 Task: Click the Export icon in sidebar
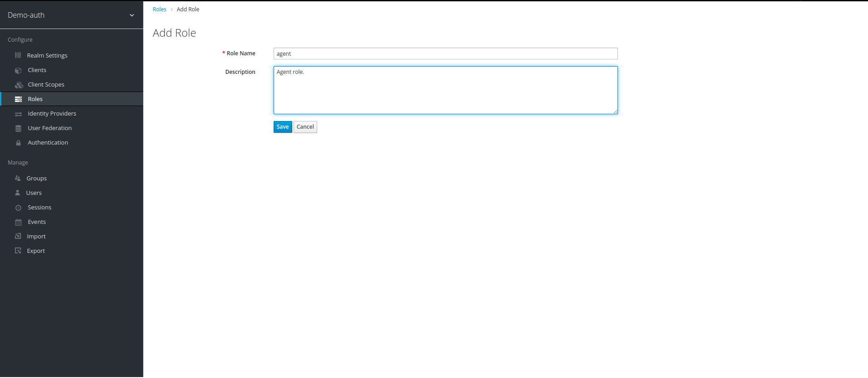point(18,251)
